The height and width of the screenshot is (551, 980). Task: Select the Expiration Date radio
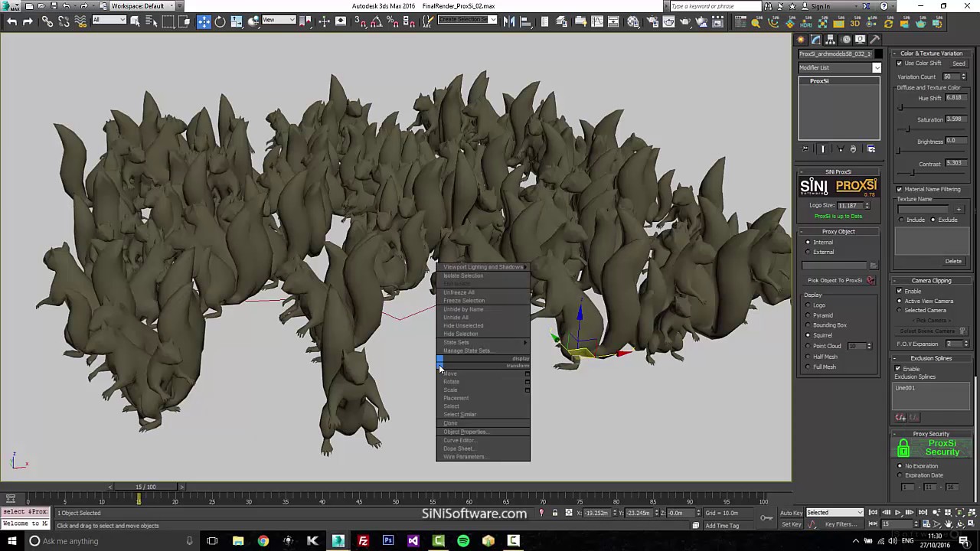click(900, 476)
